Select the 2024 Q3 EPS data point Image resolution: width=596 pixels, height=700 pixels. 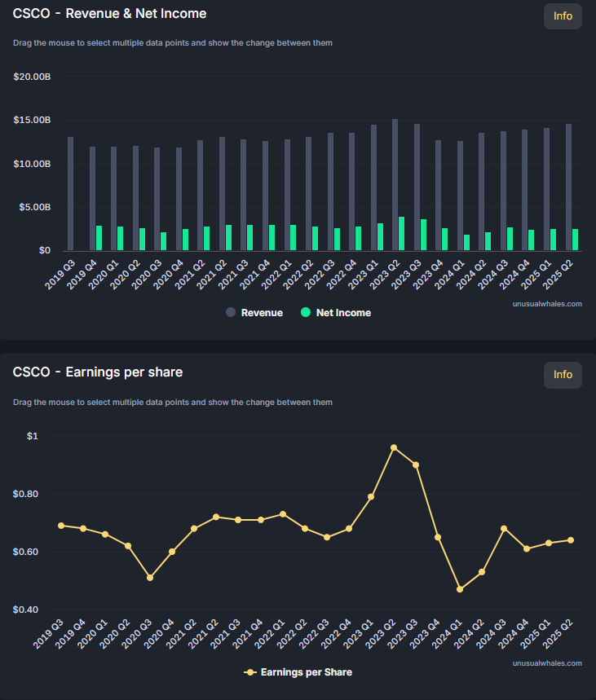pyautogui.click(x=504, y=529)
